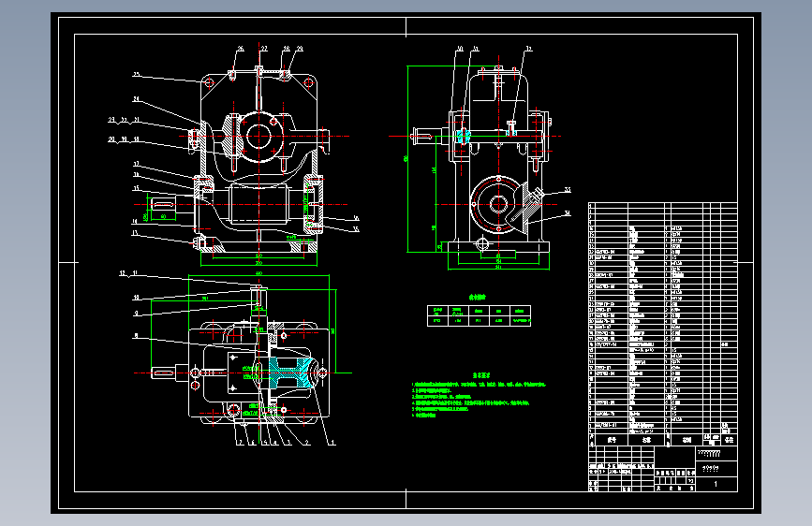Screen dimensions: 812x526
Task: Click part callout number 24
Action: 136,99
